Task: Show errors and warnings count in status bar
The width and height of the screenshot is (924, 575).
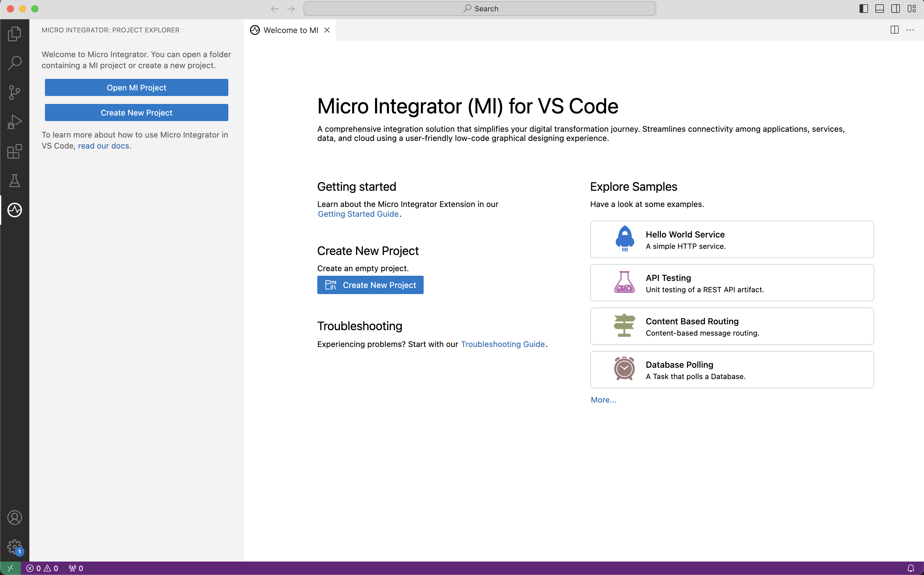Action: pyautogui.click(x=42, y=568)
